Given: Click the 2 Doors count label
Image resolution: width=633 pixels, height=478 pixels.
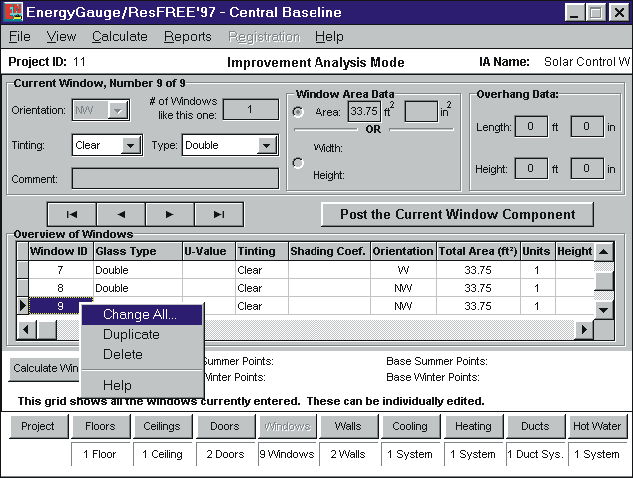Looking at the screenshot, I should [225, 454].
